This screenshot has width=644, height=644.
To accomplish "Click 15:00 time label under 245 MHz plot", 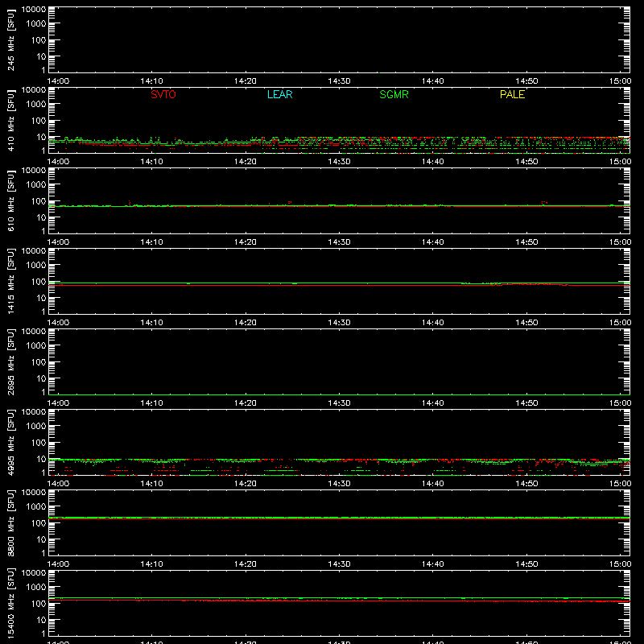I will click(620, 81).
